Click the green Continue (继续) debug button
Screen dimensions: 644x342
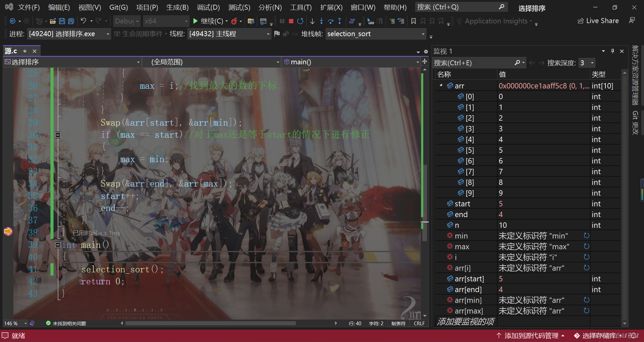[208, 21]
